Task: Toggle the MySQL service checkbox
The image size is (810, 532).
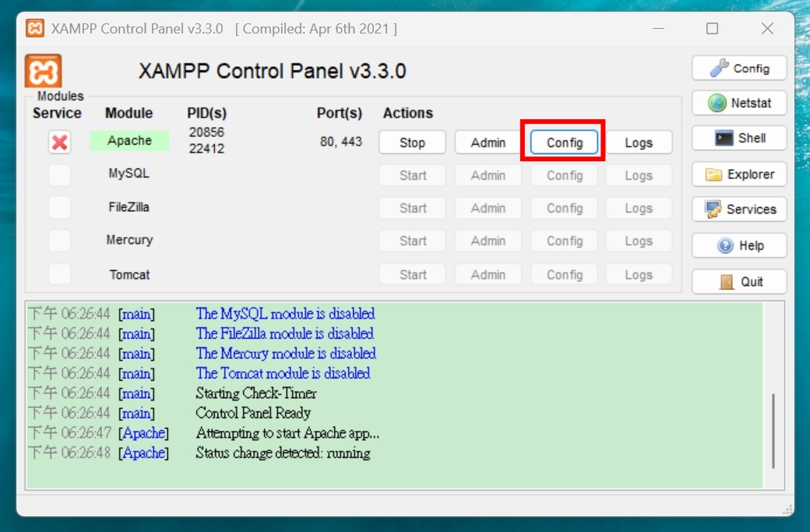Action: coord(59,175)
